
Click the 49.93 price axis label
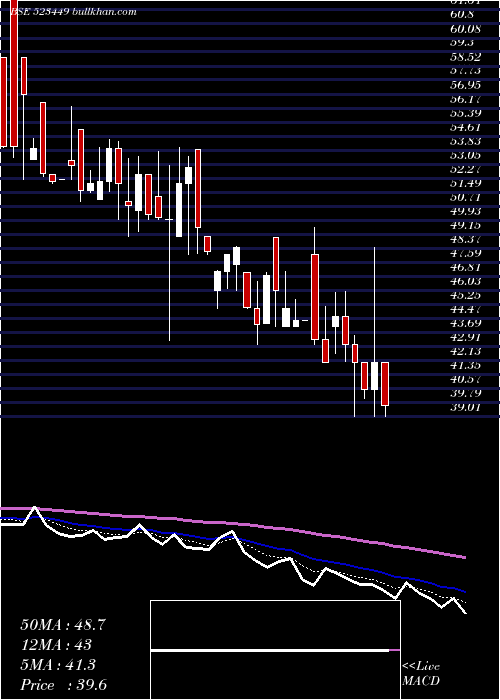coord(465,211)
